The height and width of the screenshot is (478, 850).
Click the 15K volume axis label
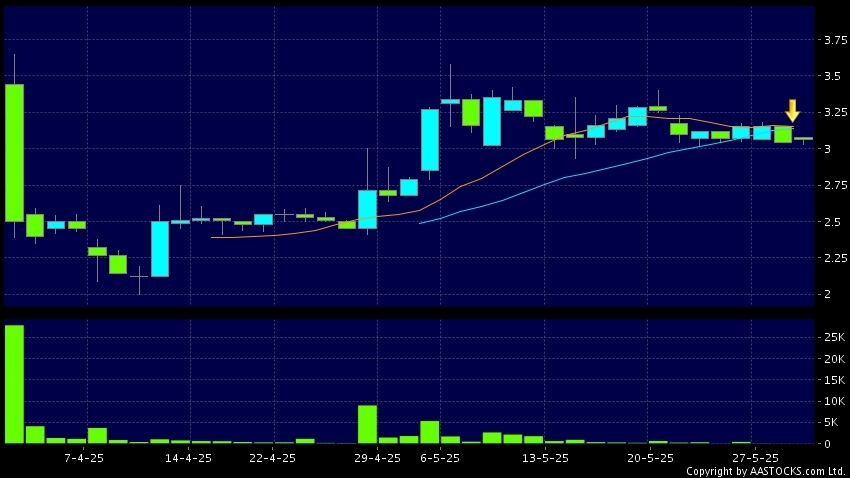(834, 380)
